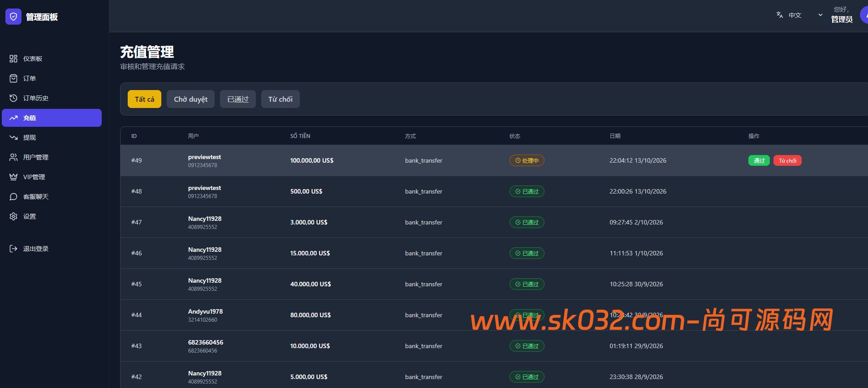Image resolution: width=868 pixels, height=388 pixels.
Task: Switch to the Chờ duyệt filter tab
Action: click(190, 99)
